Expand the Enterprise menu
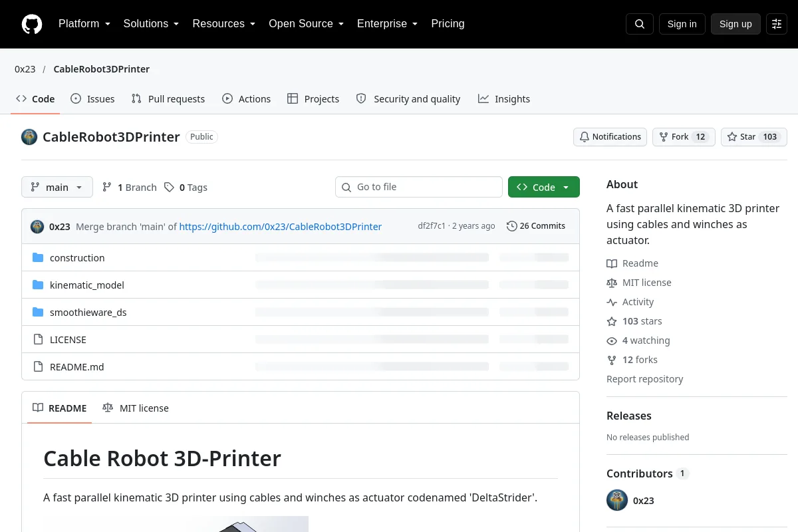The width and height of the screenshot is (798, 532). point(387,24)
